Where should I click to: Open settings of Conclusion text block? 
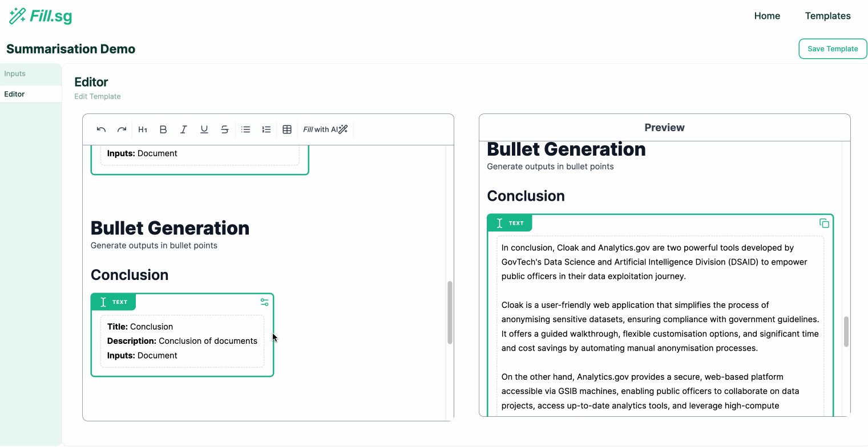(x=264, y=302)
